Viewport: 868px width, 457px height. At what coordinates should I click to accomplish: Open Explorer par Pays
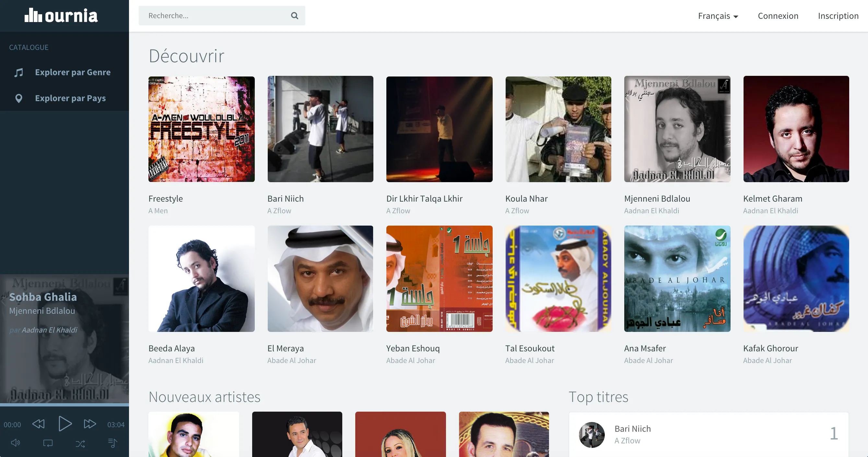65,98
